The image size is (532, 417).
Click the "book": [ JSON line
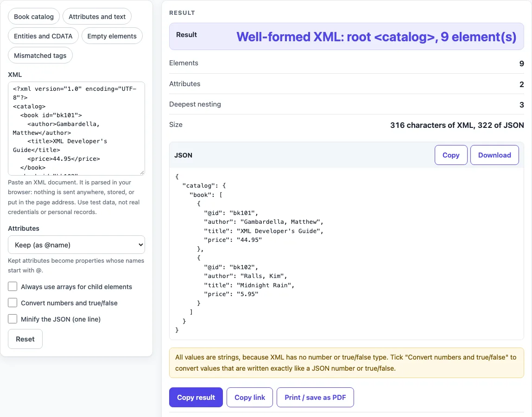(x=206, y=195)
